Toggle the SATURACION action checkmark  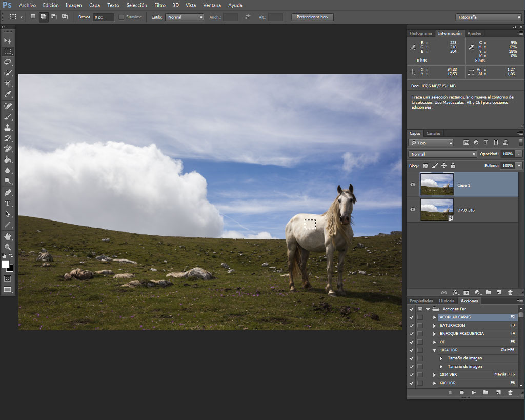point(412,326)
